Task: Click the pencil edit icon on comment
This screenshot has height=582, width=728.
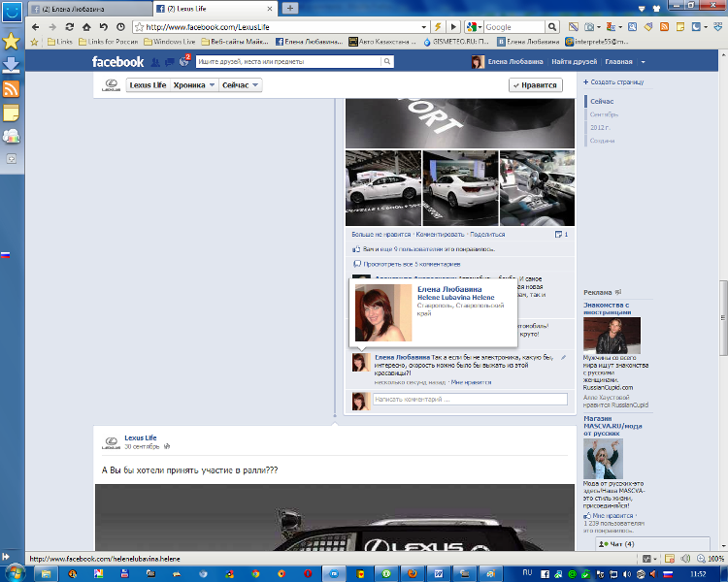Action: [x=564, y=357]
